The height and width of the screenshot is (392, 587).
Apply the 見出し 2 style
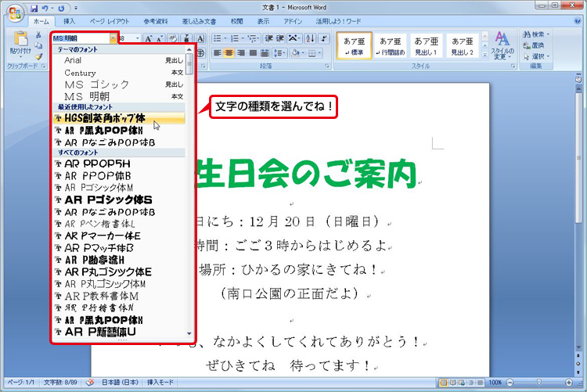(x=462, y=45)
